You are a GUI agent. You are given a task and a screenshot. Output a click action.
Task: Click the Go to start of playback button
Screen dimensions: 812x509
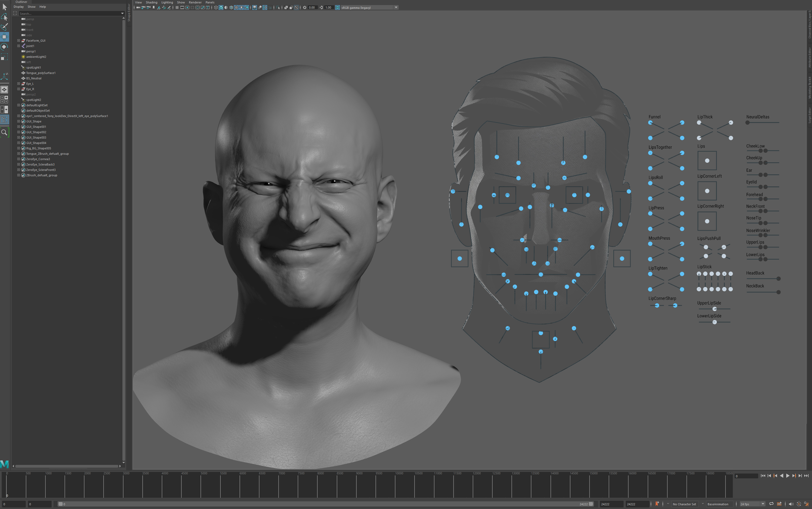point(763,476)
